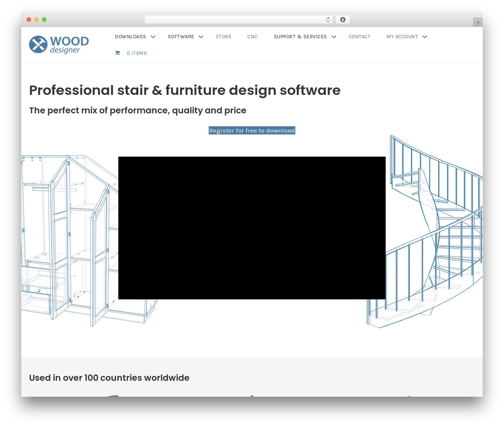Open the Downloads menu item
504x427 pixels.
tap(130, 37)
